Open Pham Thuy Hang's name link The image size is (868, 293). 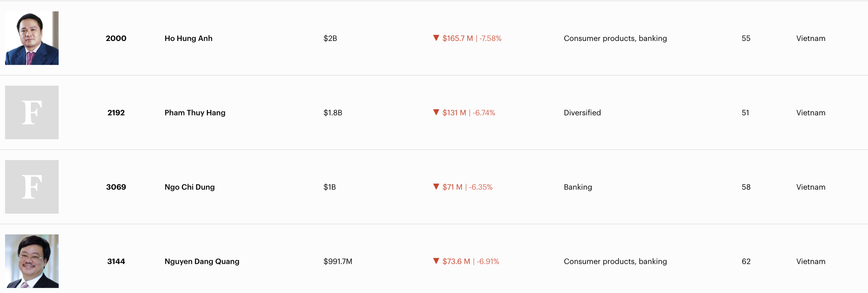click(x=195, y=113)
